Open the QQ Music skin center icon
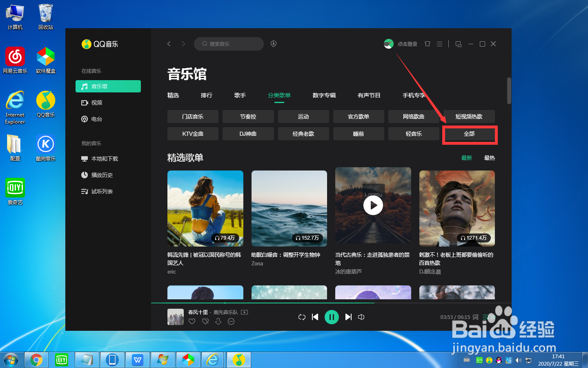588x368 pixels. [427, 44]
